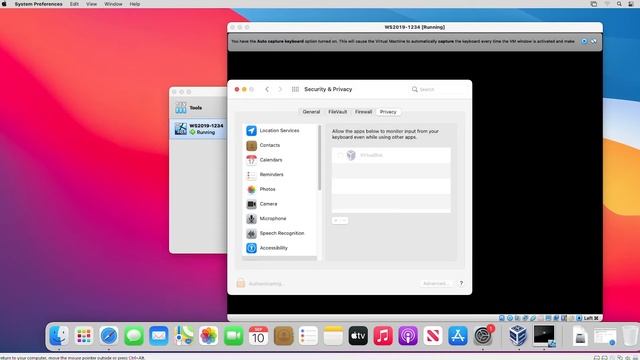Image resolution: width=640 pixels, height=360 pixels.
Task: Select Contacts in privacy list
Action: (x=280, y=145)
